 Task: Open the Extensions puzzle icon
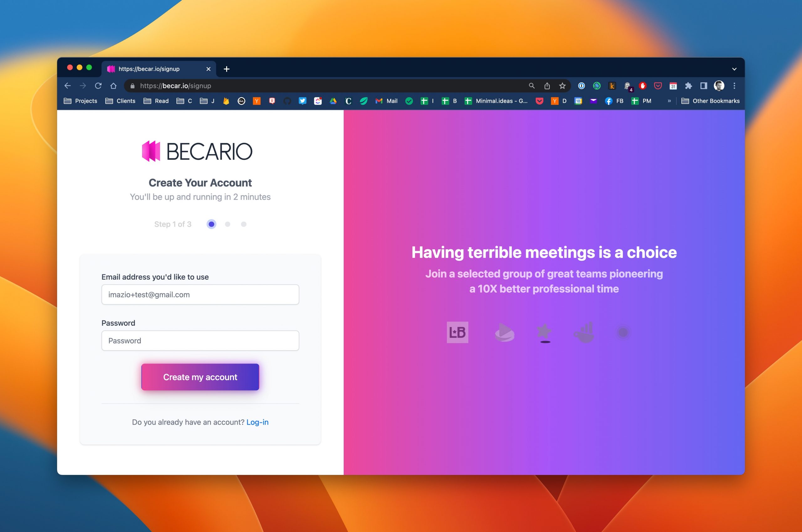point(688,86)
